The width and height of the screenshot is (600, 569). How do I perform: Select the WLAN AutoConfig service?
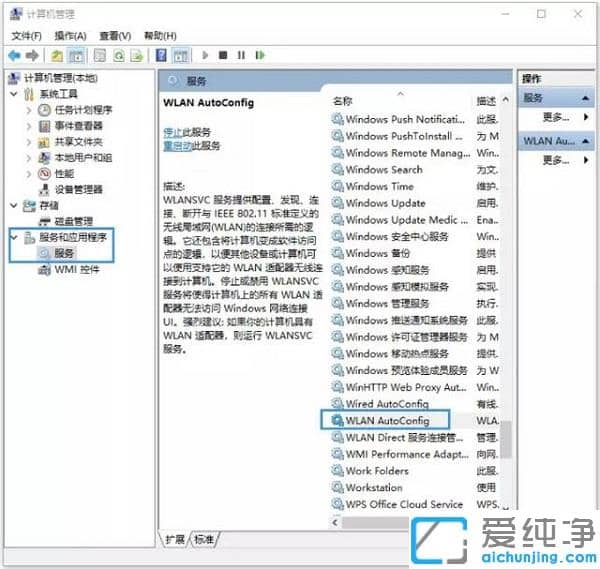click(380, 421)
